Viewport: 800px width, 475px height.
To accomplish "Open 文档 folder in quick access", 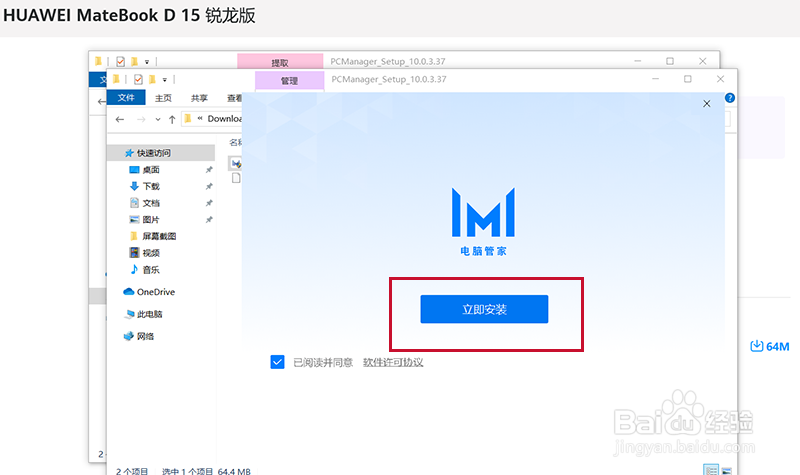I will [x=151, y=203].
